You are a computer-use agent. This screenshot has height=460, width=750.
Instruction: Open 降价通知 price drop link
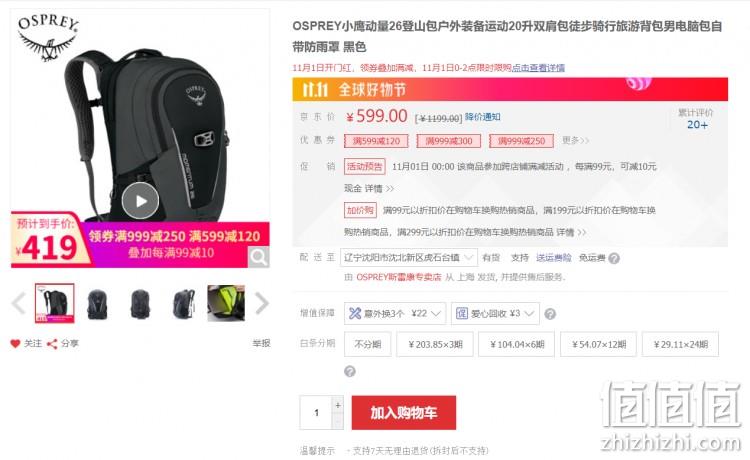482,117
